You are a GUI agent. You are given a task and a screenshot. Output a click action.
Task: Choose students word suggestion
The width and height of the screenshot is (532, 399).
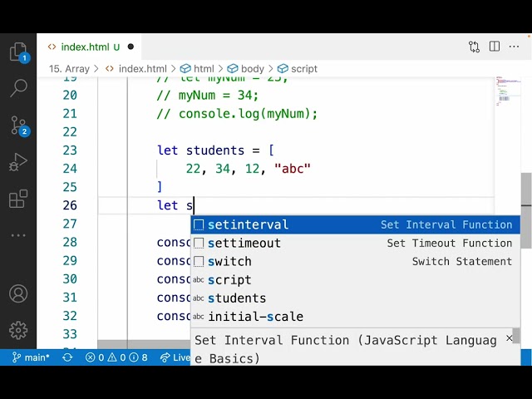[x=355, y=298]
